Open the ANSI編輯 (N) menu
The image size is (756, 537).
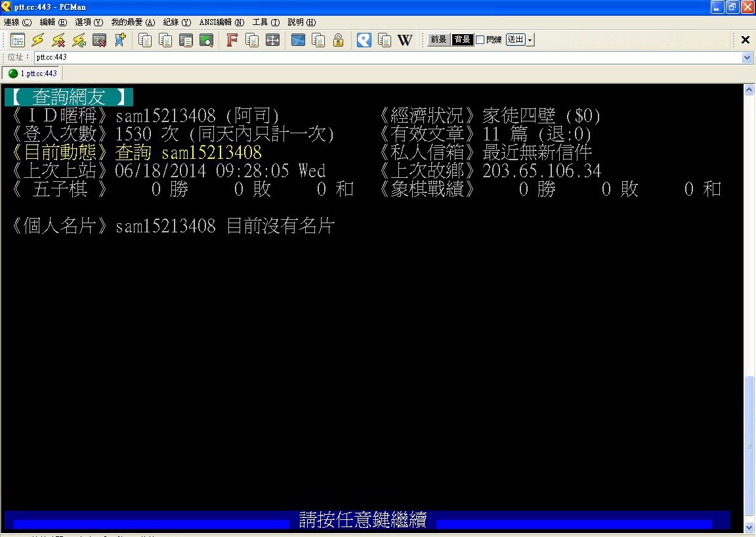click(x=222, y=22)
